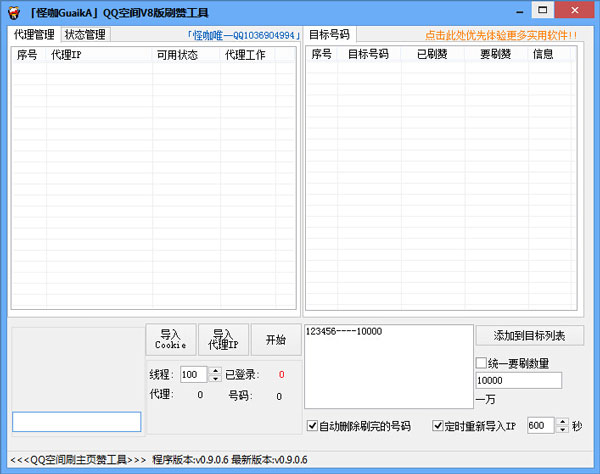600x474 pixels.
Task: Click the 号码 count value
Action: pos(279,396)
